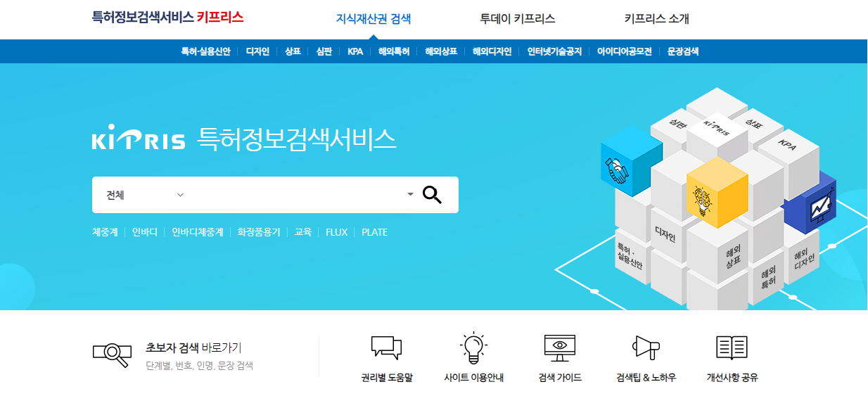Click the yellow brain cube icon

pyautogui.click(x=717, y=192)
